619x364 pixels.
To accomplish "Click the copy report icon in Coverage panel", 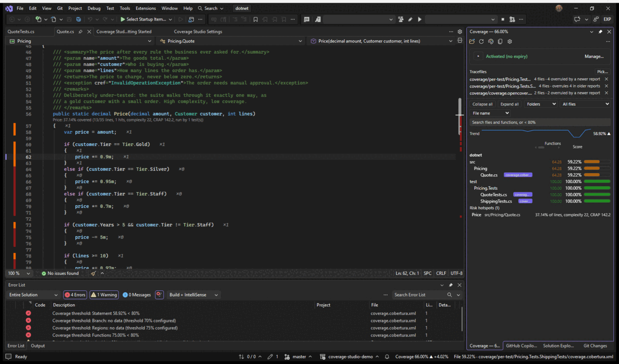I will pyautogui.click(x=500, y=42).
